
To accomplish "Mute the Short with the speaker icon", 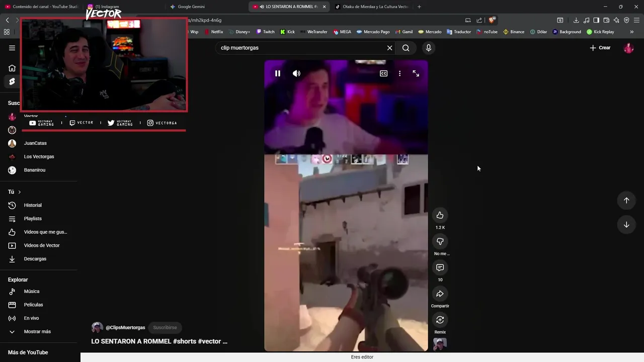I will pyautogui.click(x=296, y=73).
